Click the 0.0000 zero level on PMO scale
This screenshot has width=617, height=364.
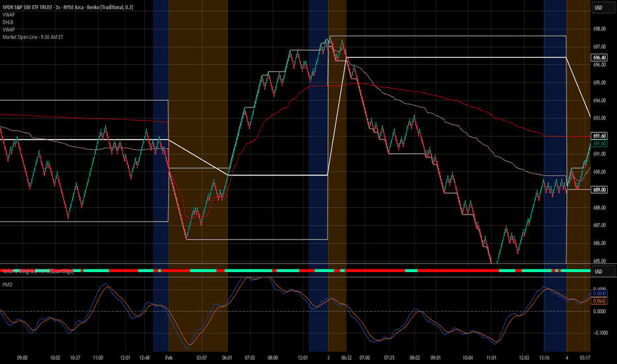[599, 311]
